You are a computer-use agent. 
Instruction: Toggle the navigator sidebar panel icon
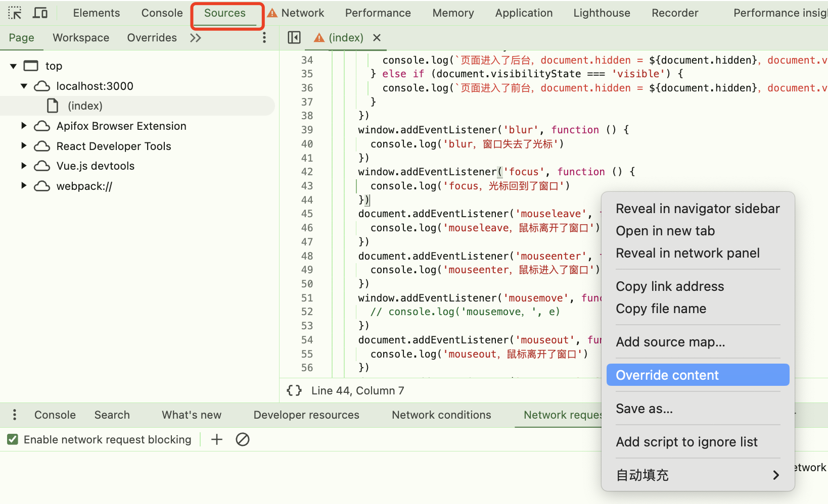click(x=294, y=37)
